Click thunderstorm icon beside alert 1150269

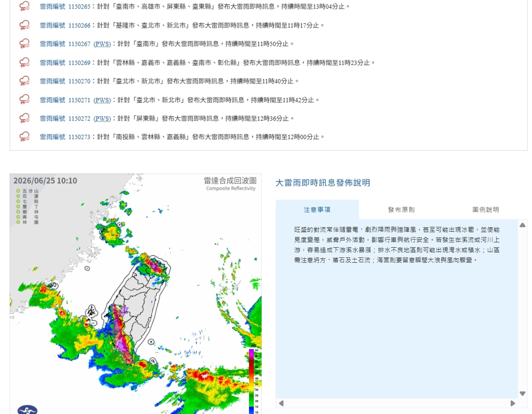click(24, 62)
